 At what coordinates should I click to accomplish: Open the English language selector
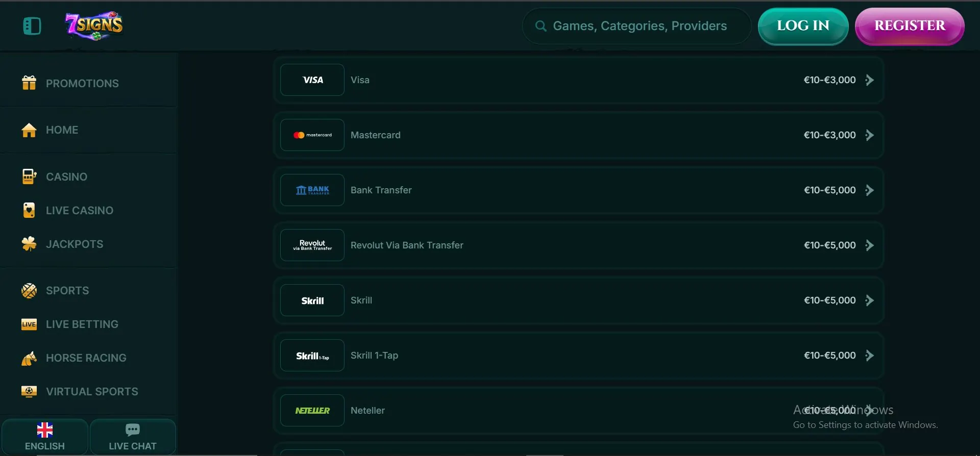(x=45, y=437)
